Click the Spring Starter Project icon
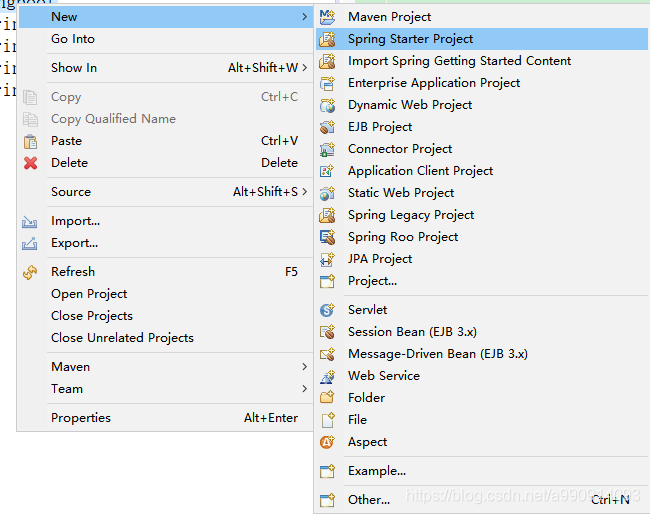650x514 pixels. point(327,39)
